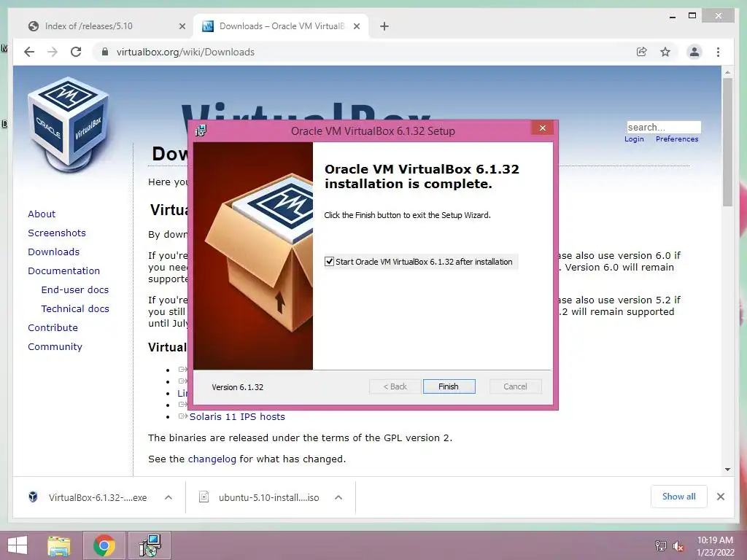Screen dimensions: 747x560
Task: Close the VirtualBox Setup dialog
Action: [542, 128]
